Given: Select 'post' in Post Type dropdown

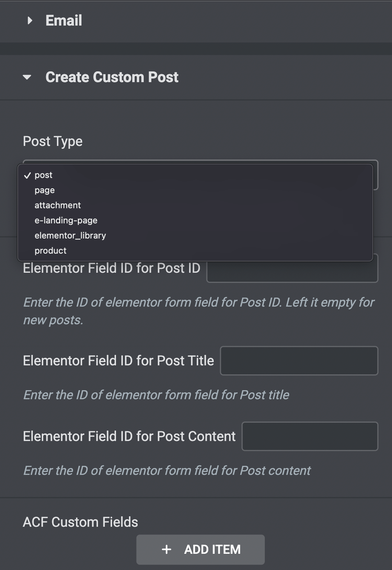Looking at the screenshot, I should point(44,175).
